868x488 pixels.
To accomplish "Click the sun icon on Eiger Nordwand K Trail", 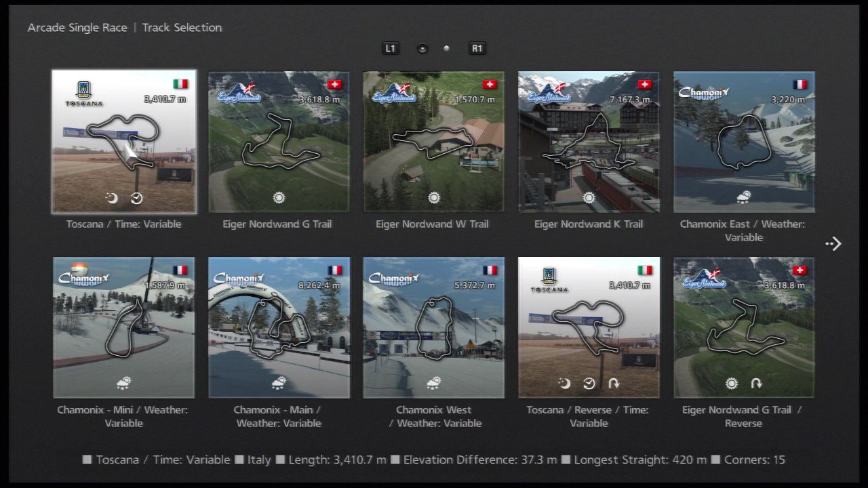I will pos(589,198).
